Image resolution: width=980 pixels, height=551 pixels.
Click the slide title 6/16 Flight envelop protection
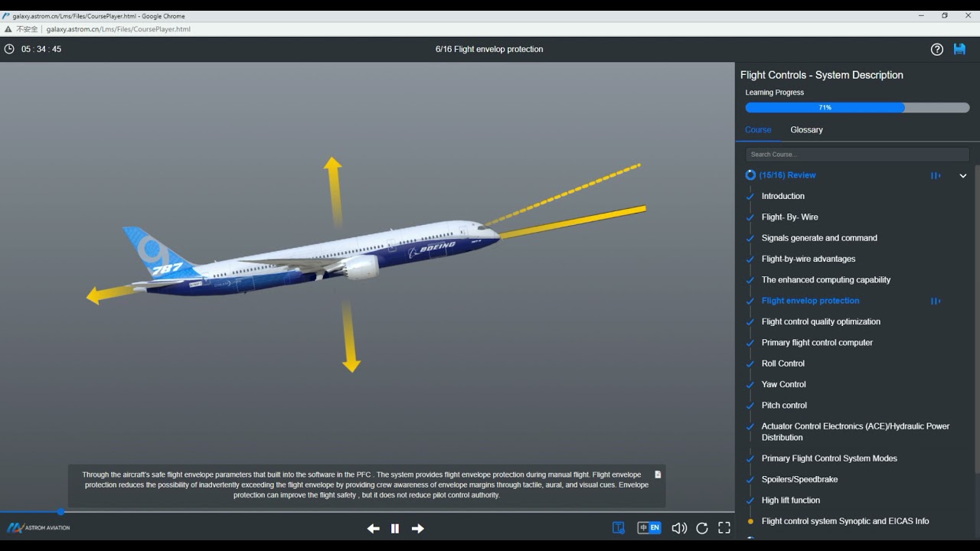489,49
